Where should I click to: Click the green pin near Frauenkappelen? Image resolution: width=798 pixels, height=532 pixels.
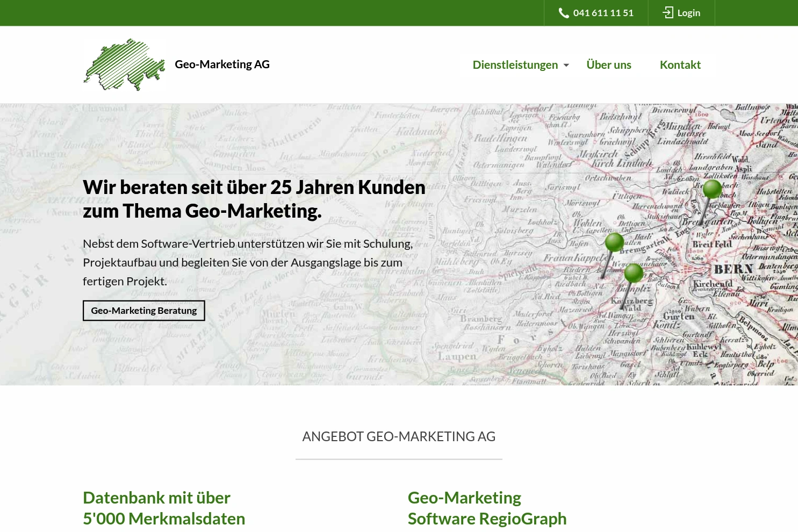point(614,242)
